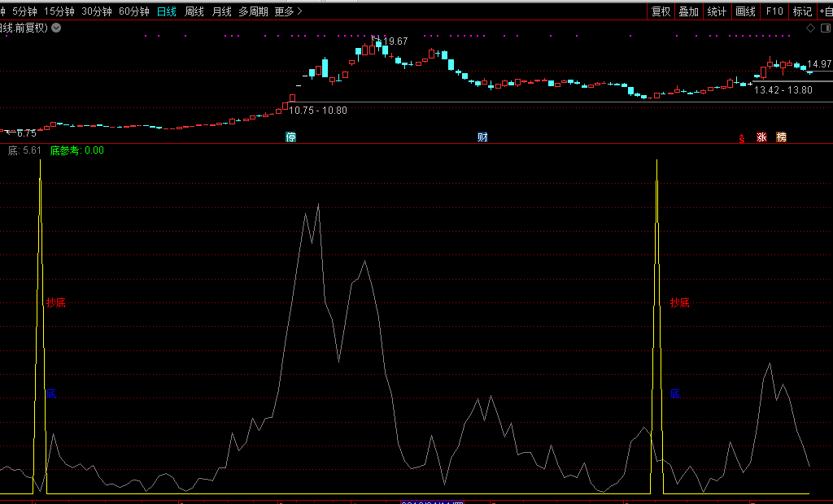The width and height of the screenshot is (833, 504).
Task: Click the 财 (financial report) marker icon
Action: pyautogui.click(x=482, y=137)
